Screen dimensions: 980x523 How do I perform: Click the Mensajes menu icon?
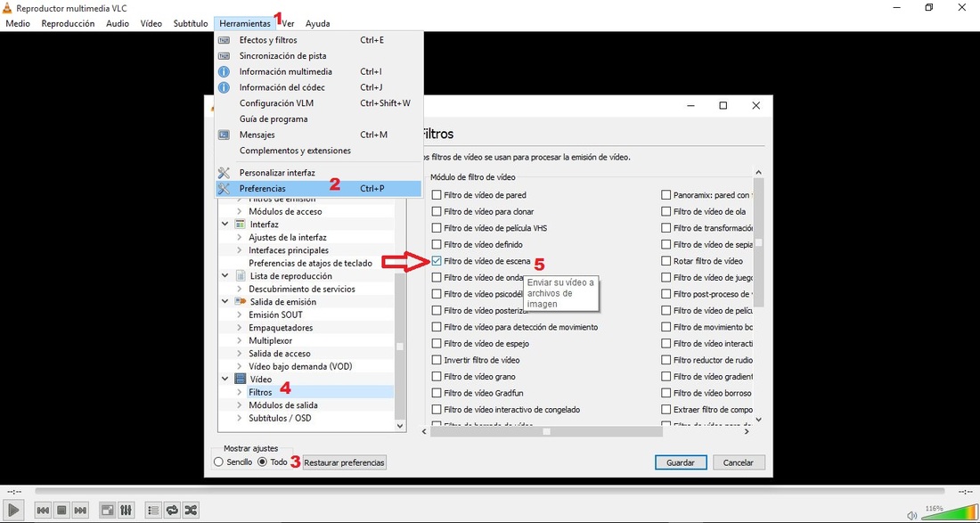(224, 135)
